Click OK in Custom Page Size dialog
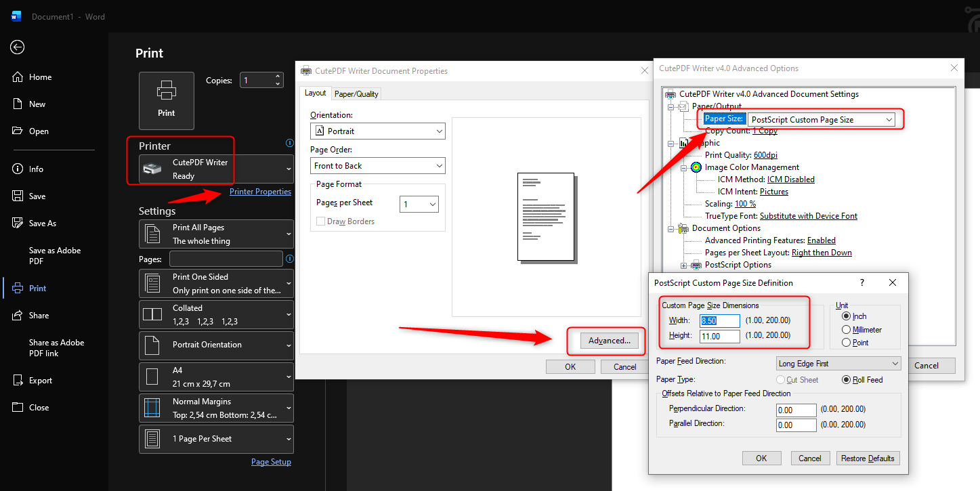This screenshot has height=491, width=980. point(761,458)
